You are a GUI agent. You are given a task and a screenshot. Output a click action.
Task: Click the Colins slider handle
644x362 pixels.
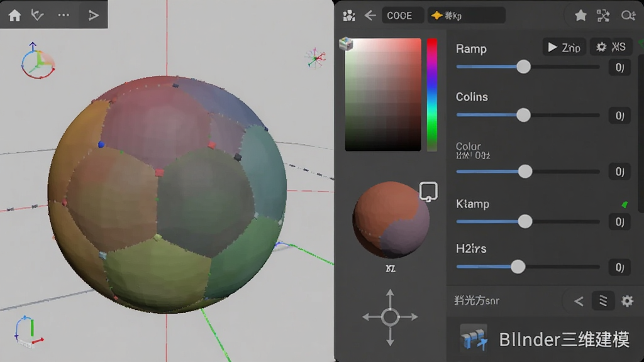point(523,116)
